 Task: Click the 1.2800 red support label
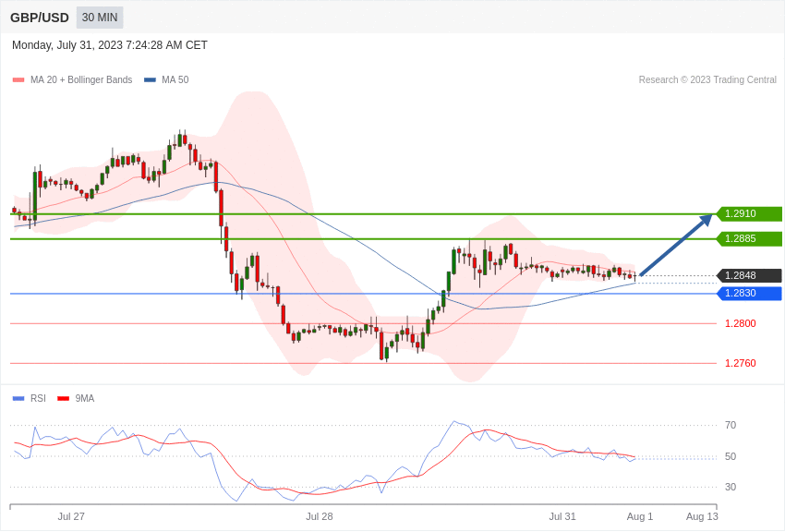741,323
